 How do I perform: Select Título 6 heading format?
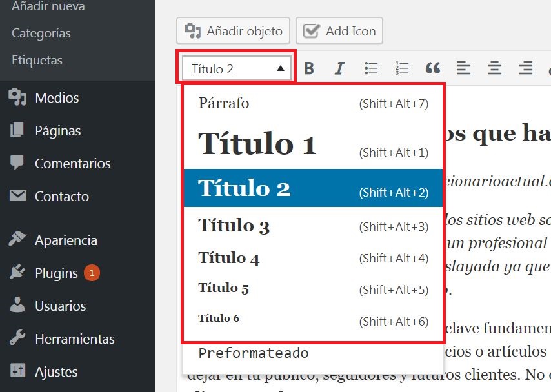tap(313, 319)
